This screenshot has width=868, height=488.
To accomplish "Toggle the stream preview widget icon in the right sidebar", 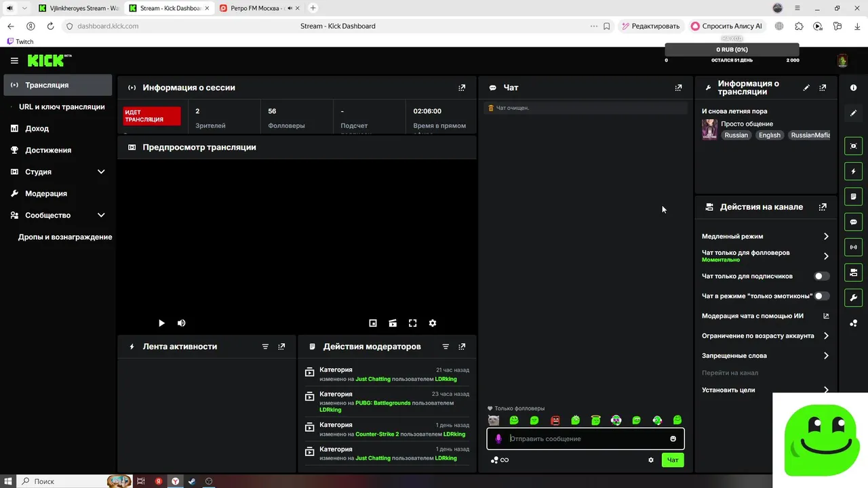I will coord(853,146).
